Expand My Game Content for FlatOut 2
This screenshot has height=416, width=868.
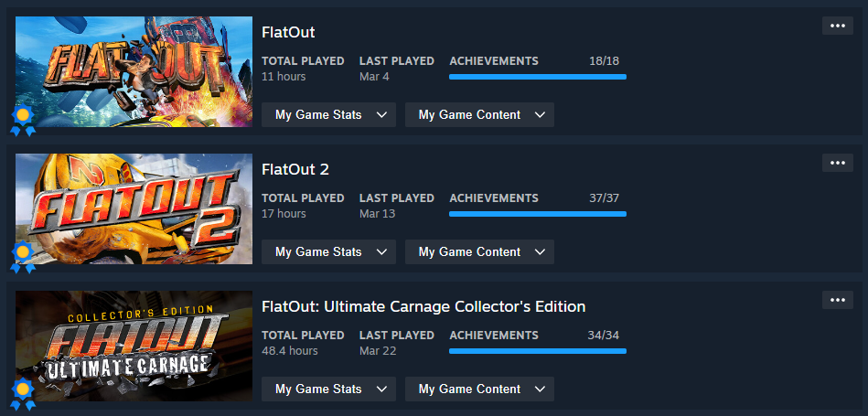[479, 252]
